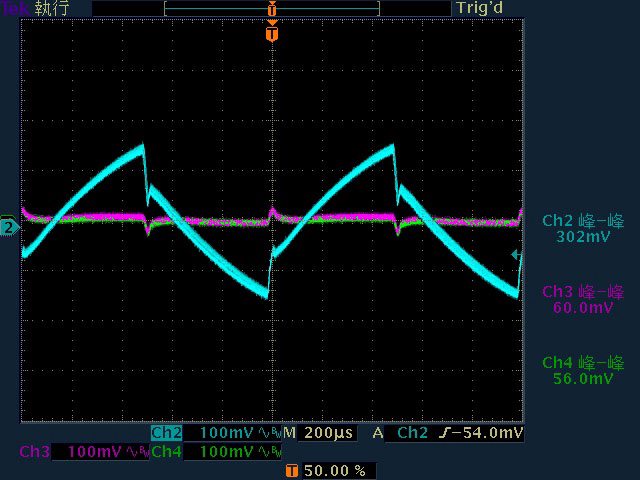Click the Ch4 bandwidth limit coupling icon
The width and height of the screenshot is (640, 480).
(x=271, y=452)
